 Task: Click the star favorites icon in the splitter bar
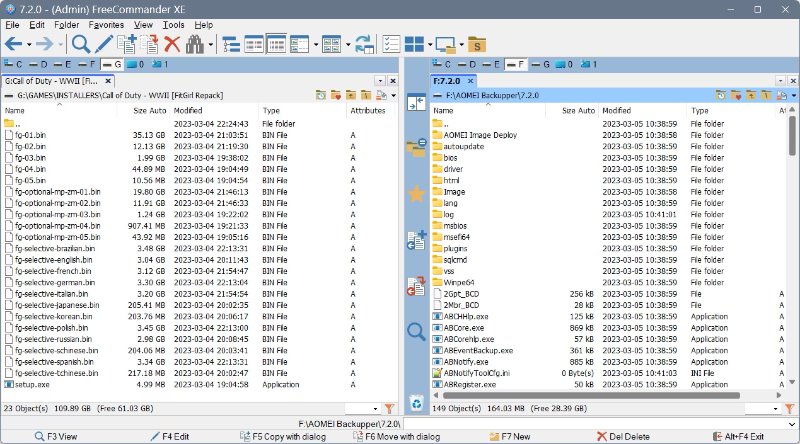[416, 194]
